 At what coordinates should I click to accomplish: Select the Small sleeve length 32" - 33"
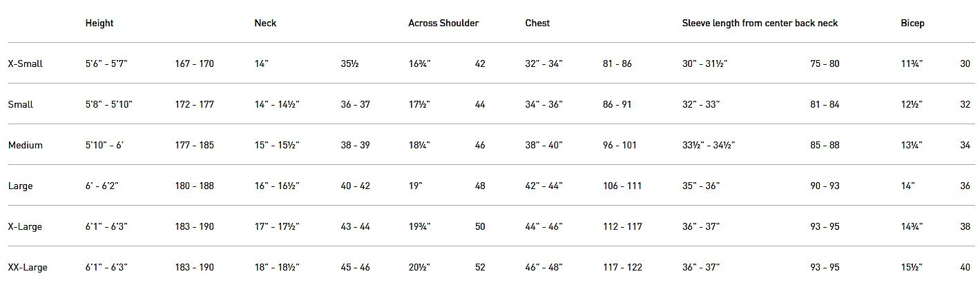pos(701,104)
